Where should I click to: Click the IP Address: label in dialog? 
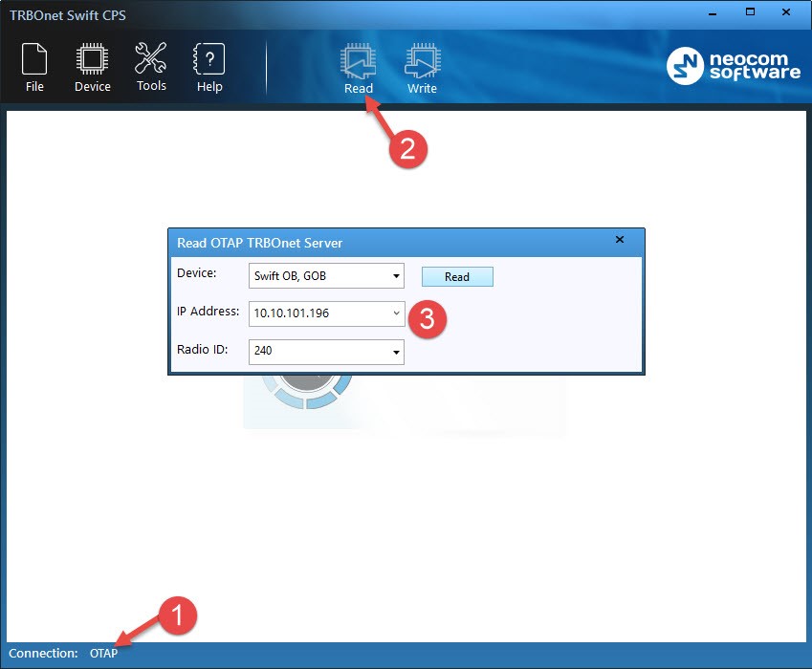pyautogui.click(x=208, y=311)
